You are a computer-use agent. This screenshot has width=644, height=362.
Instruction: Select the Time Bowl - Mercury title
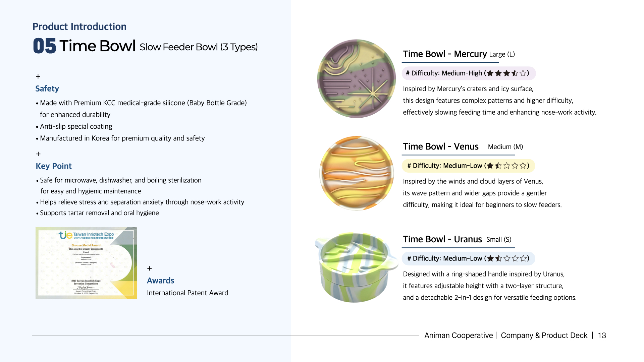tap(444, 54)
